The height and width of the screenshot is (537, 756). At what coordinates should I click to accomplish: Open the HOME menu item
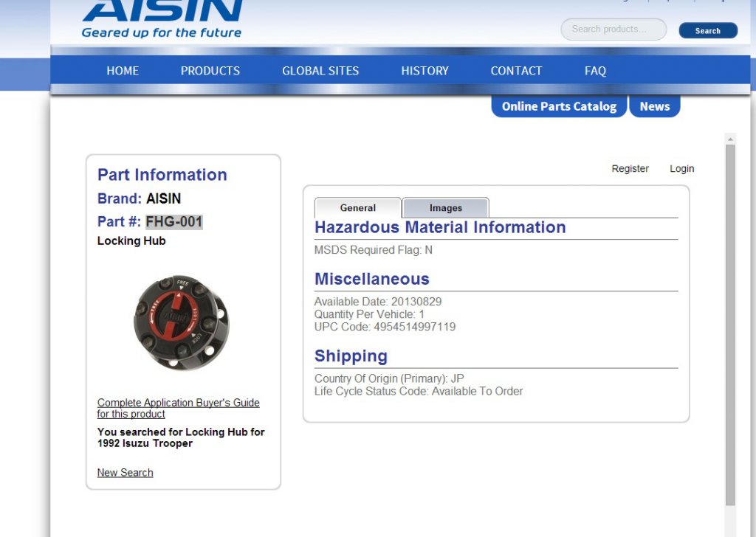(x=123, y=71)
